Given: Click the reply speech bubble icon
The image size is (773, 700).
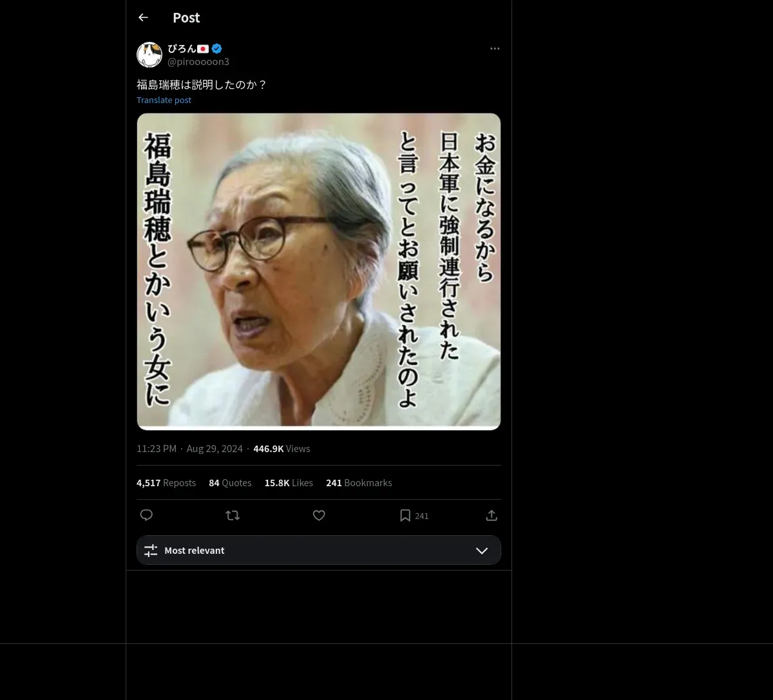Looking at the screenshot, I should click(146, 515).
